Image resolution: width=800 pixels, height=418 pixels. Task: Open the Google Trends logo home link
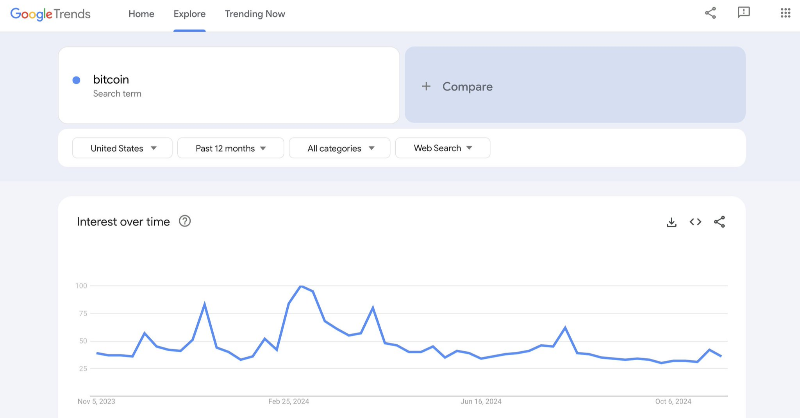tap(51, 14)
